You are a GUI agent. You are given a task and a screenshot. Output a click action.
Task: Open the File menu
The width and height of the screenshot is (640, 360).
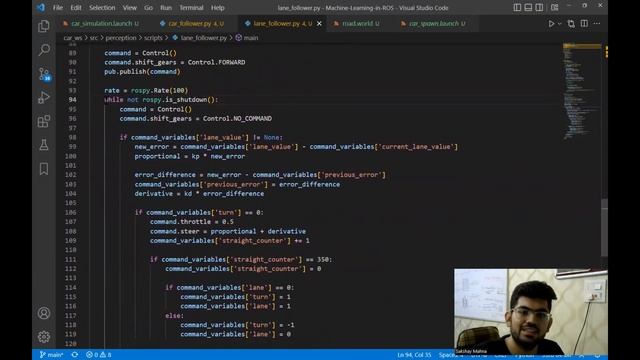click(58, 8)
